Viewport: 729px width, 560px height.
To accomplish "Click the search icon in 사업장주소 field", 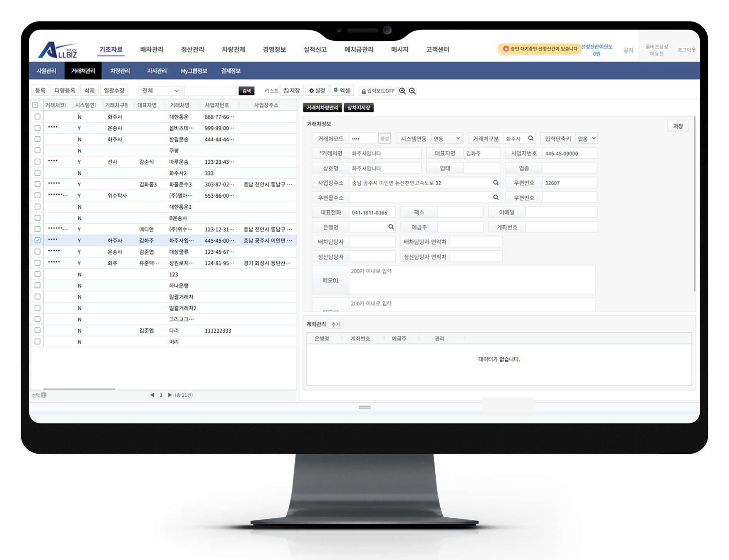I will (496, 183).
